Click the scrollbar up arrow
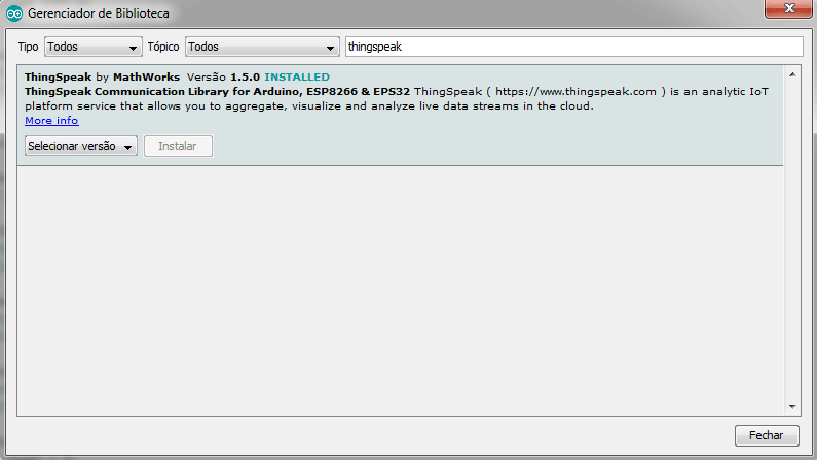 click(x=792, y=75)
